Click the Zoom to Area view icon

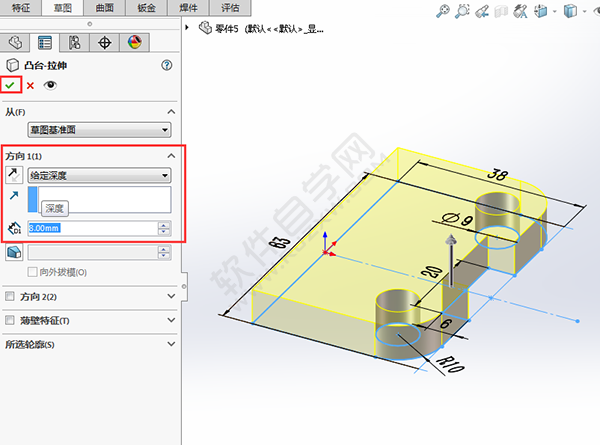click(x=462, y=11)
